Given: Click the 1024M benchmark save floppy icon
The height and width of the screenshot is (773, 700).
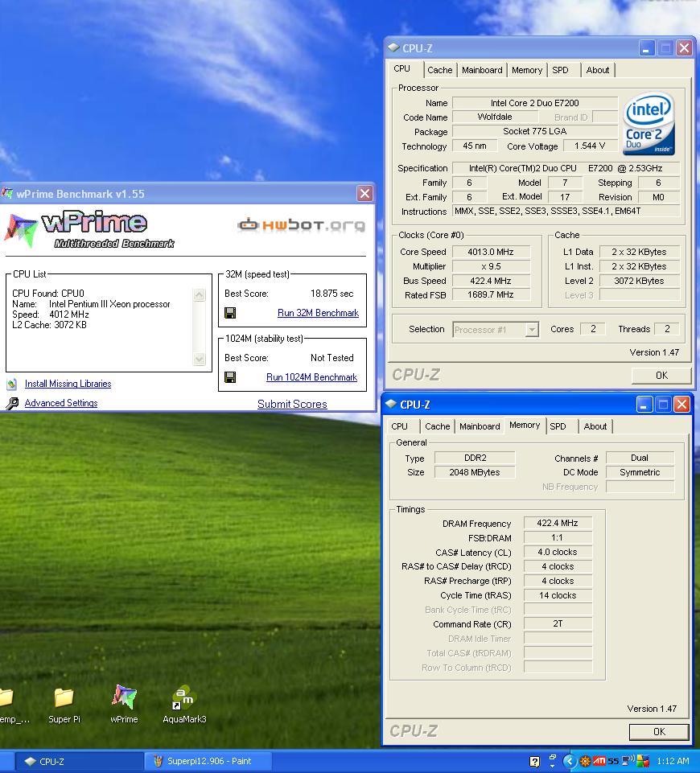Looking at the screenshot, I should (x=230, y=377).
